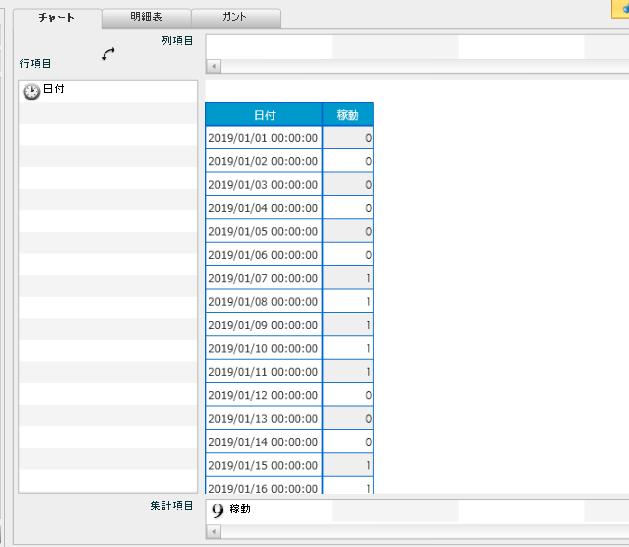Select cell 2019/01/06 00:00:00
This screenshot has width=629, height=547.
[x=264, y=255]
